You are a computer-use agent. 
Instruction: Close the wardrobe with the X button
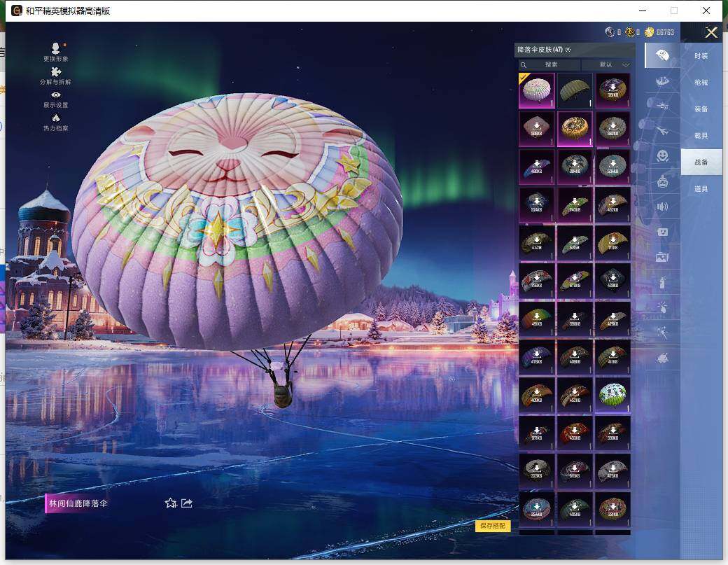point(711,32)
